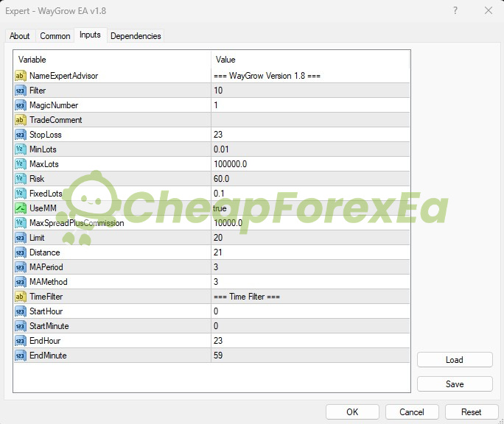Click the OK button
The image size is (504, 424).
(352, 412)
